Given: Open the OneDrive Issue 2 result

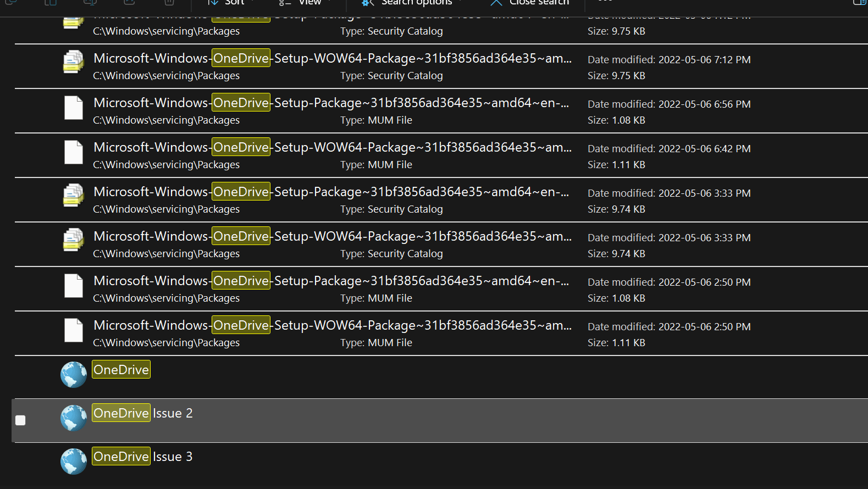Looking at the screenshot, I should click(142, 413).
